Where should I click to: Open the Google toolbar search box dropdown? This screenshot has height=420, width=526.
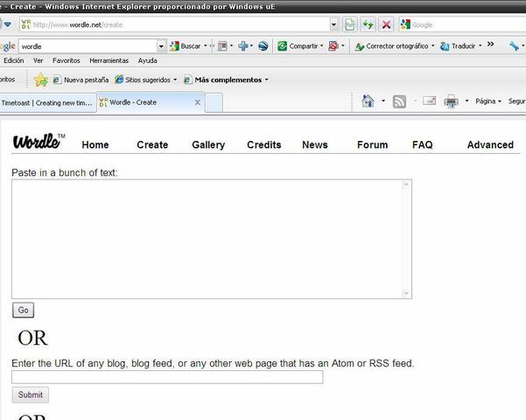click(161, 46)
